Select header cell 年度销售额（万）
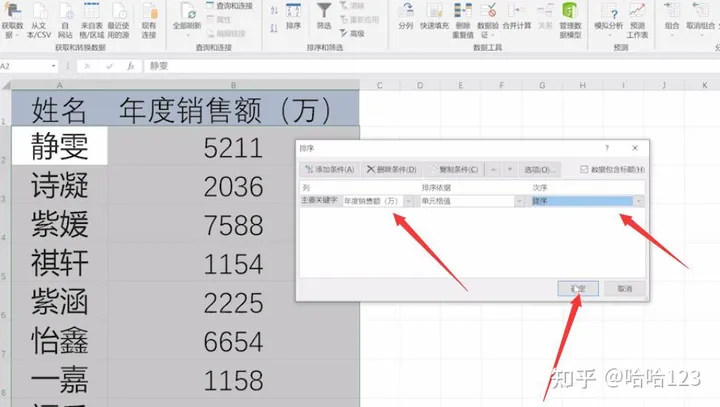This screenshot has width=720, height=407. point(233,108)
